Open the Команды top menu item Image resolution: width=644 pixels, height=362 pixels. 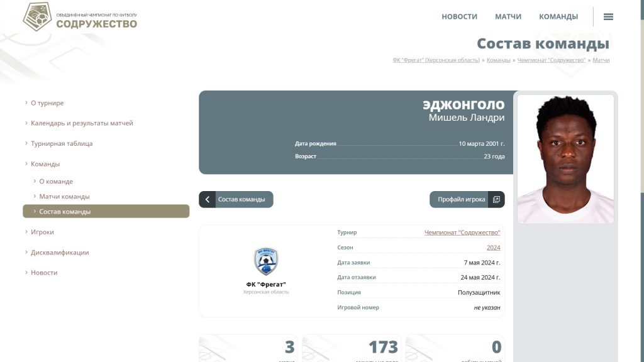coord(558,17)
